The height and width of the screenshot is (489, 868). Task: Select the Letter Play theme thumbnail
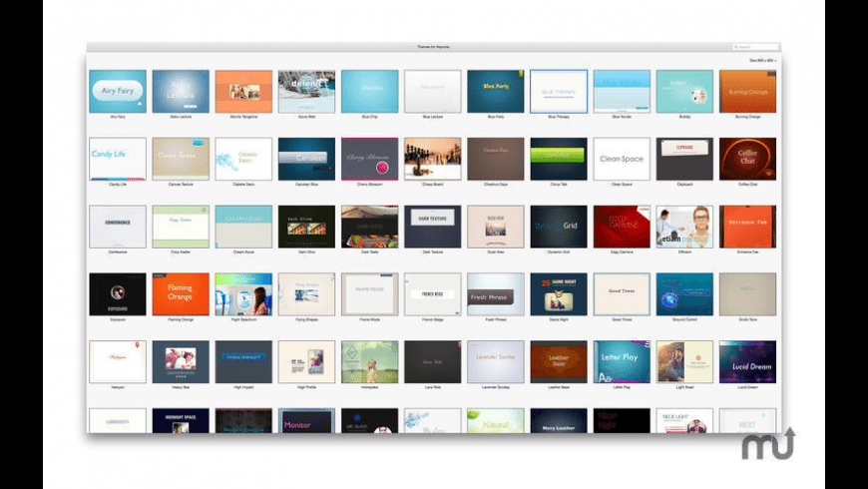[x=622, y=361]
